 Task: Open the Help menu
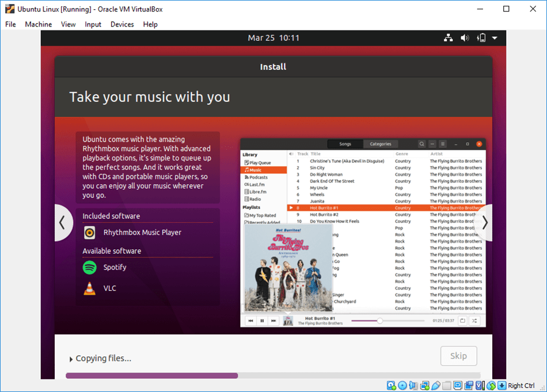tap(150, 24)
